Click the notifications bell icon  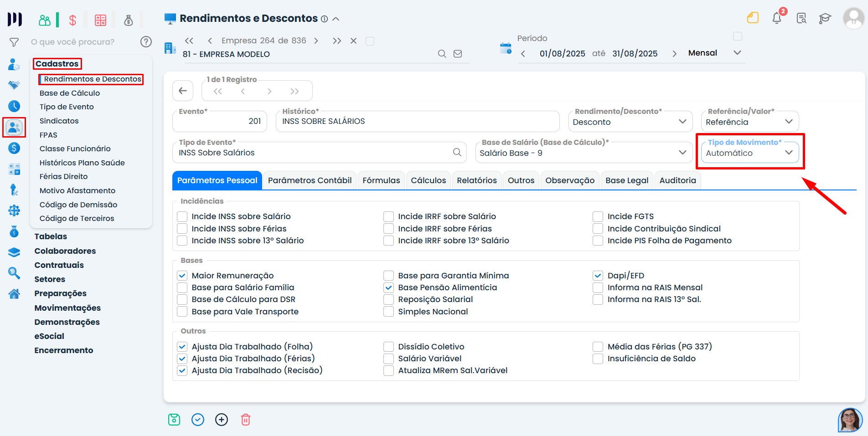pyautogui.click(x=777, y=18)
